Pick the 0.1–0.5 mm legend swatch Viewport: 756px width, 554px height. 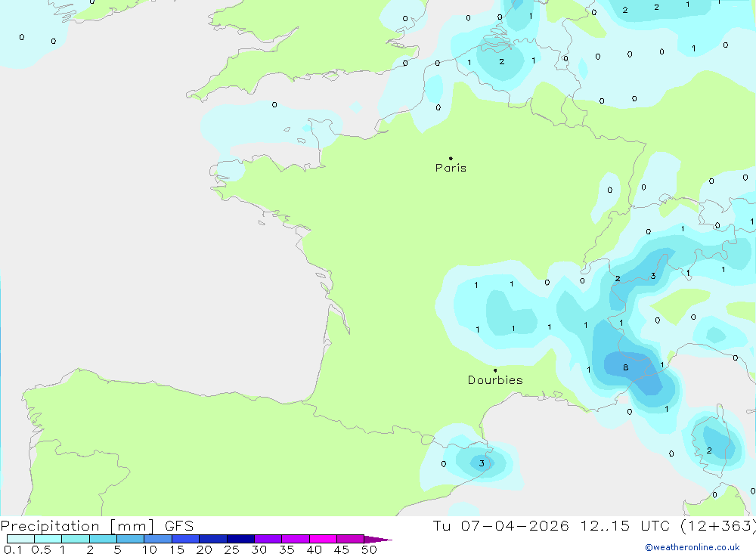point(20,539)
